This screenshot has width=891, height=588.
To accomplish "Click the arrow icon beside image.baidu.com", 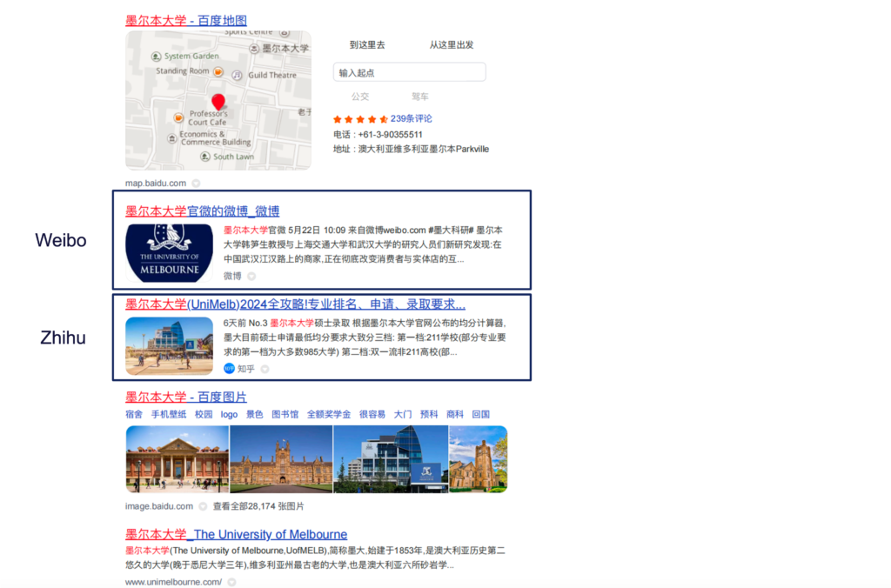I will (x=203, y=506).
